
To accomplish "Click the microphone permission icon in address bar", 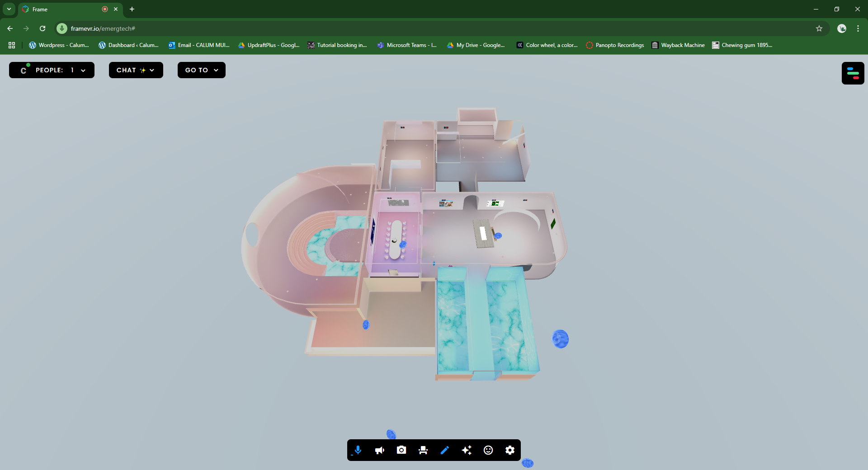I will pos(62,28).
